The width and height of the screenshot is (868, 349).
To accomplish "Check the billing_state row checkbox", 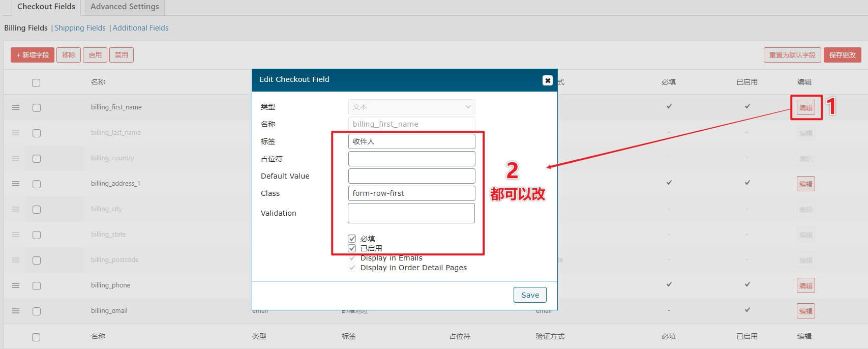I will point(37,235).
